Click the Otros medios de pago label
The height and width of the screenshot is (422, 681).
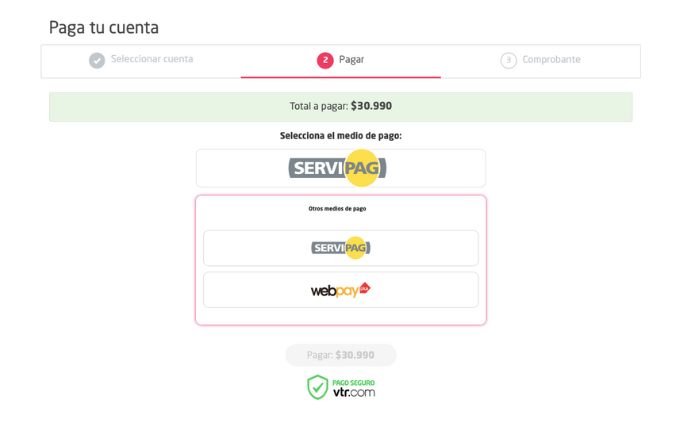coord(337,209)
